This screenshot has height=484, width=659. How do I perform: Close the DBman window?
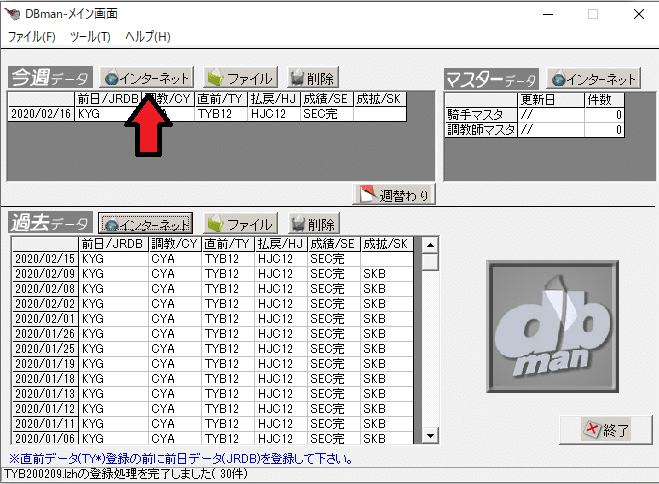click(639, 14)
